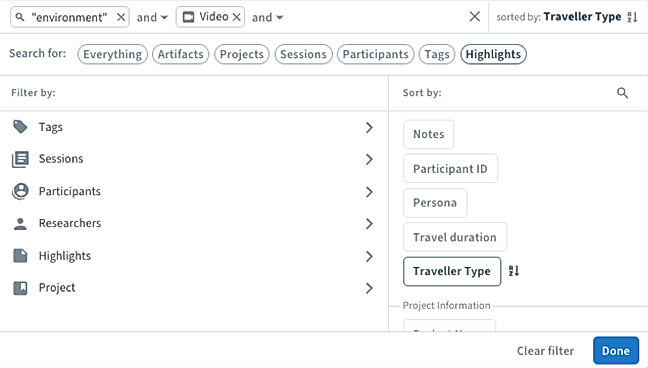Viewport: 648px width, 368px height.
Task: Open the Sort by search magnifier
Action: tap(622, 93)
